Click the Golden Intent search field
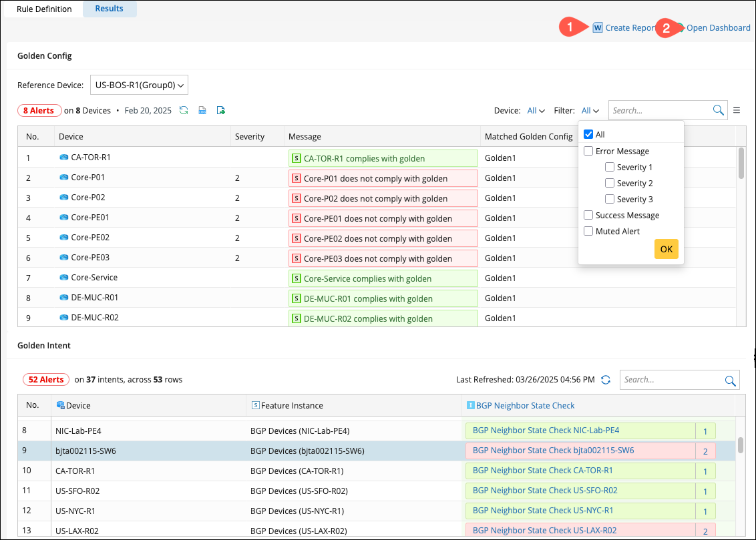This screenshot has width=756, height=540. [x=671, y=380]
